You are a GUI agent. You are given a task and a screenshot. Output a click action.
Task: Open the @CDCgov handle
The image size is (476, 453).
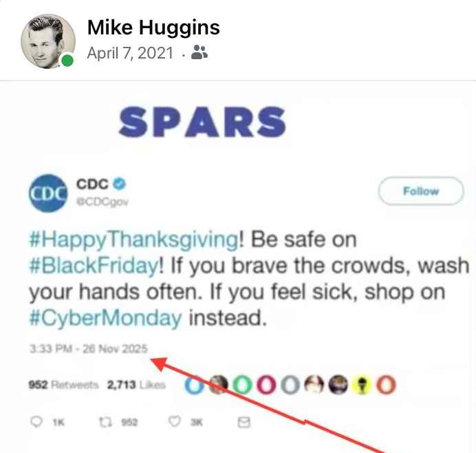pyautogui.click(x=102, y=202)
